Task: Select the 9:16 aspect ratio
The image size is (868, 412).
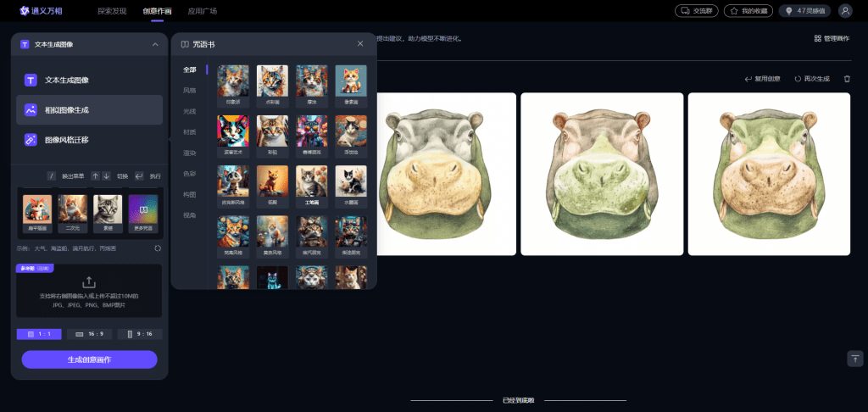Action: (140, 334)
